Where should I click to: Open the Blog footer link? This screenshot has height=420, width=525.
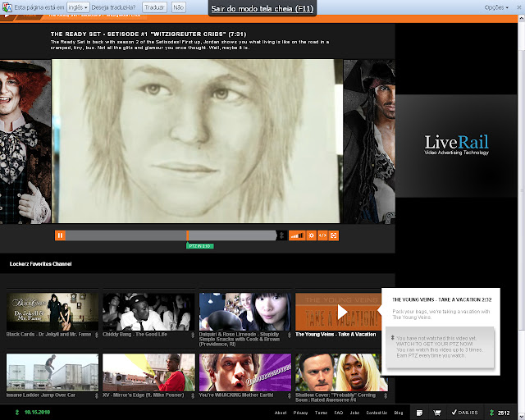[399, 413]
